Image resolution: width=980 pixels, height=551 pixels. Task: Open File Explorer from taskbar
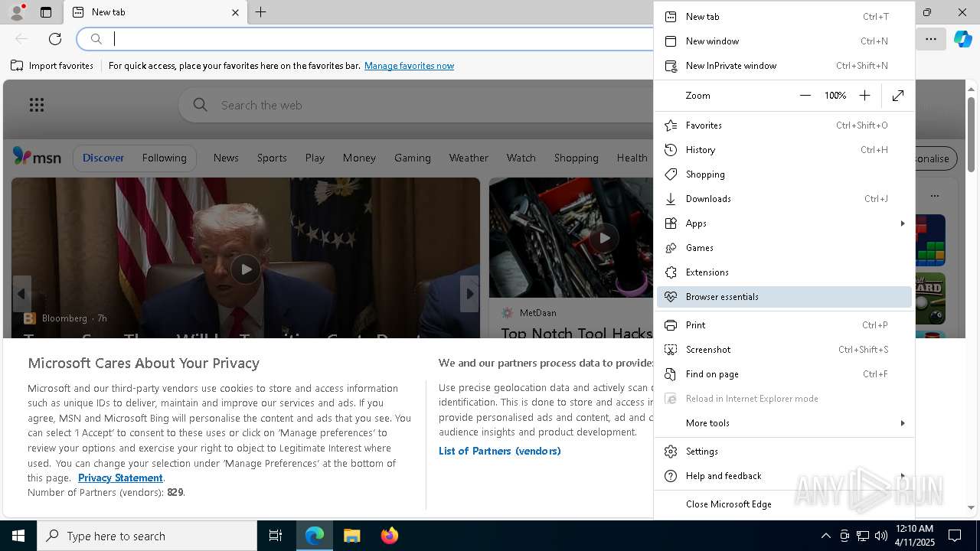point(351,536)
